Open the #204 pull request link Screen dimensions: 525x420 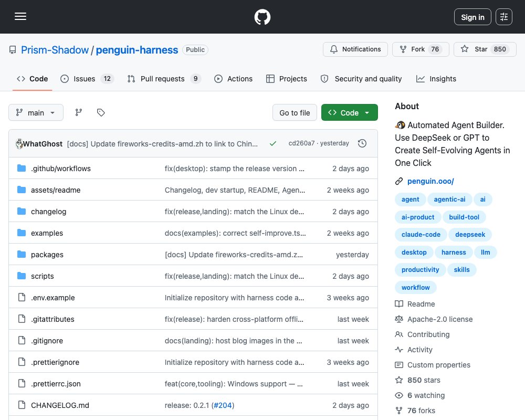coord(223,405)
